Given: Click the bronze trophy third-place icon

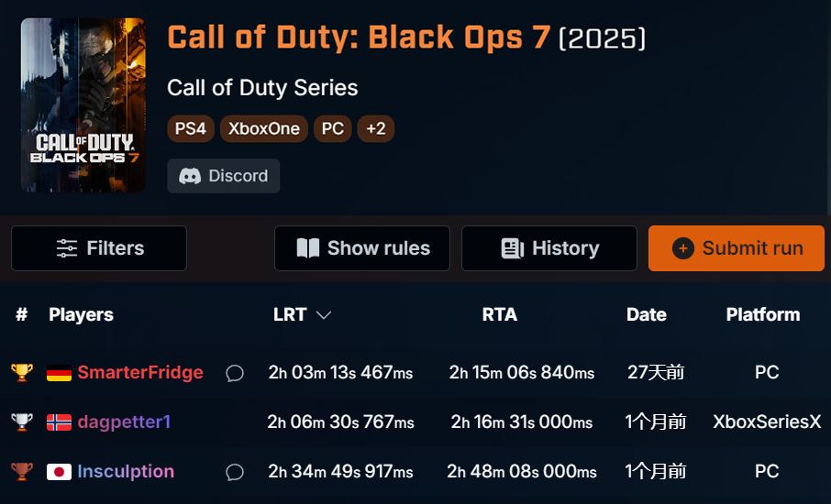Looking at the screenshot, I should [21, 472].
